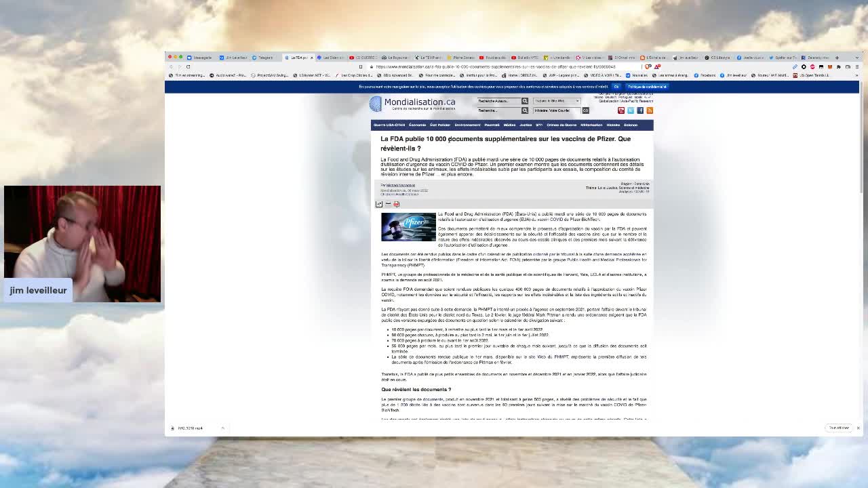Open the LSHunter.NET bookmark
The image size is (868, 488).
point(313,75)
